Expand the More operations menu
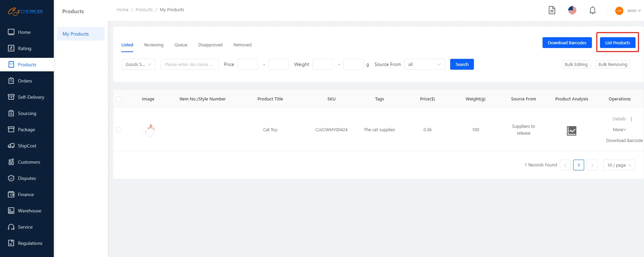The image size is (644, 257). tap(619, 130)
